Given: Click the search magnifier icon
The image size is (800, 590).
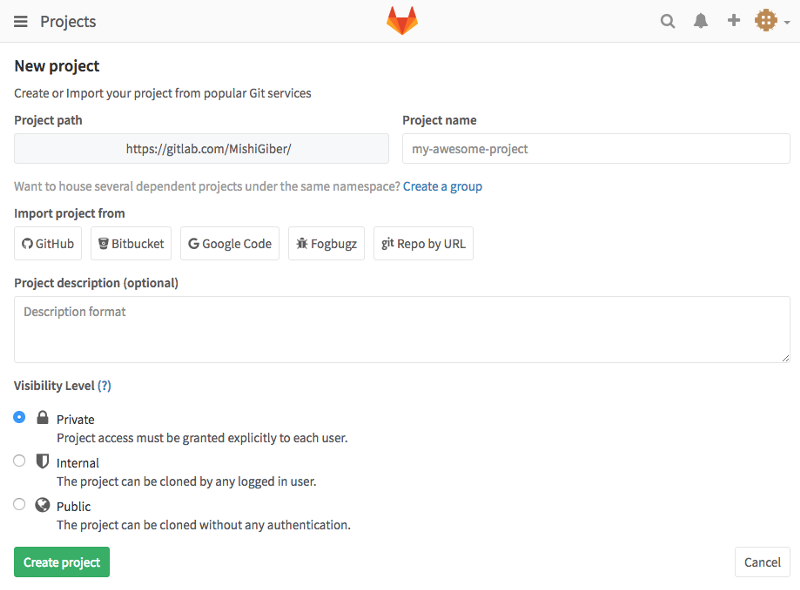Looking at the screenshot, I should 667,20.
